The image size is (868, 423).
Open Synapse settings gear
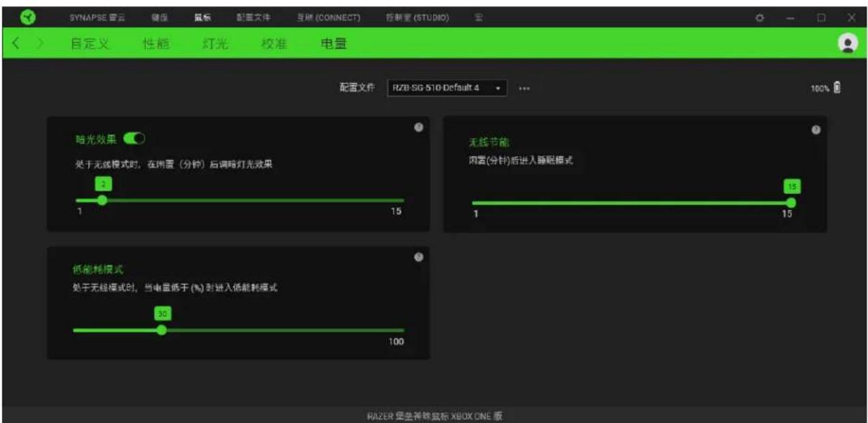point(759,18)
